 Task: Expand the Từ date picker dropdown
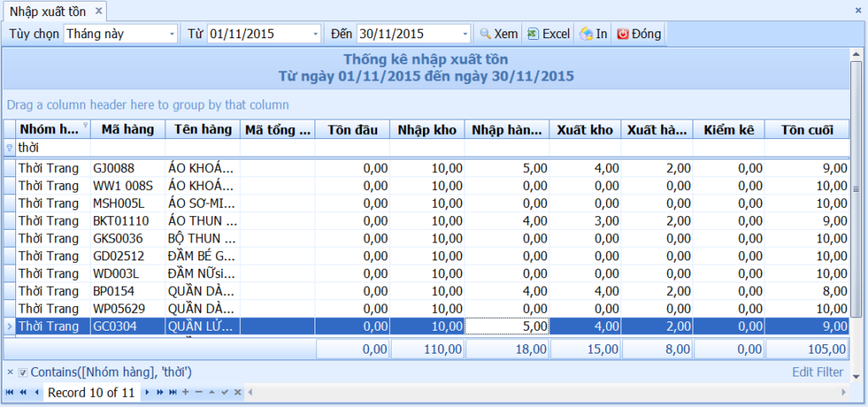pyautogui.click(x=315, y=34)
